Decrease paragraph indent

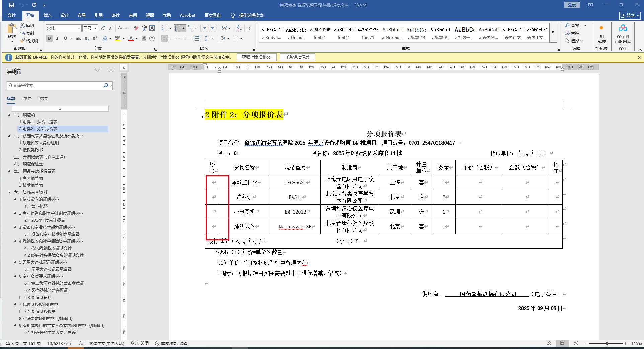coord(206,28)
